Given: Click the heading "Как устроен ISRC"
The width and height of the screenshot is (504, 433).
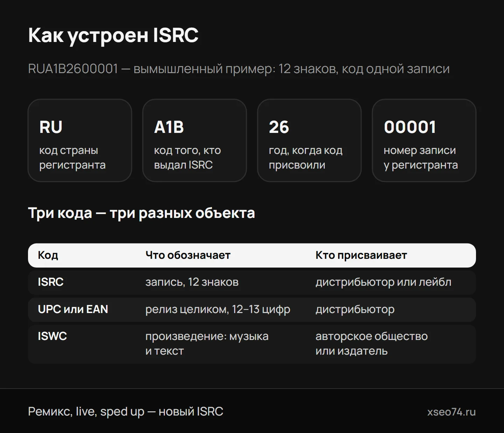Looking at the screenshot, I should coord(113,35).
